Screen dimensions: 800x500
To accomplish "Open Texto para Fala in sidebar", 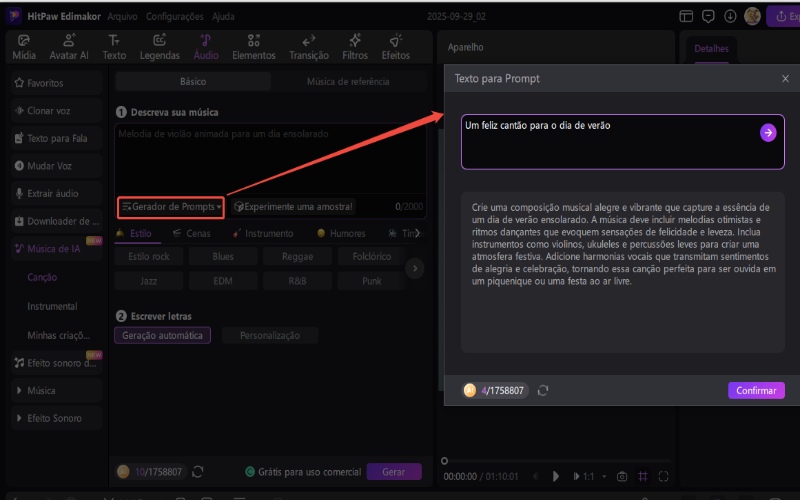I will click(57, 138).
